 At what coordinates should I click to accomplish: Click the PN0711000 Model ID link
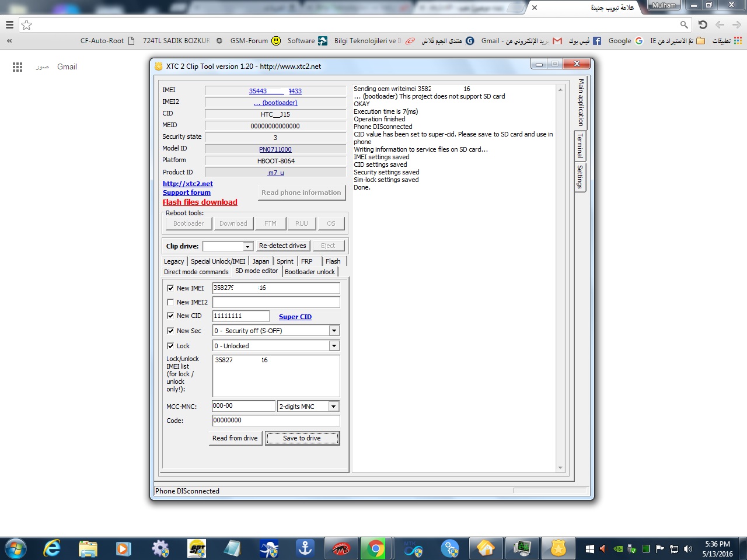pyautogui.click(x=275, y=149)
